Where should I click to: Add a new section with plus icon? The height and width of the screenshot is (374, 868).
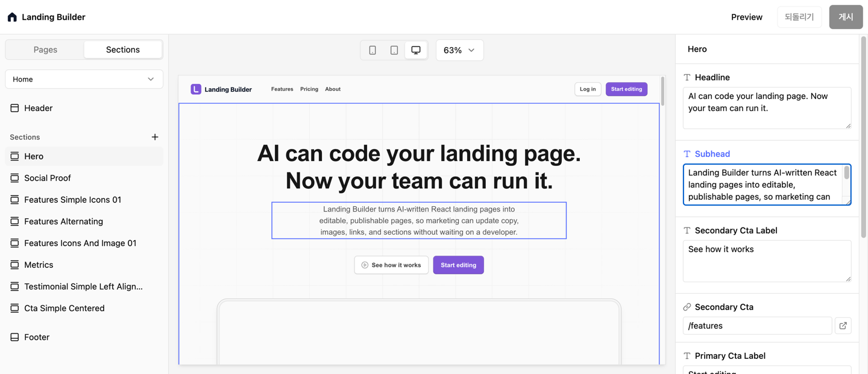click(155, 137)
